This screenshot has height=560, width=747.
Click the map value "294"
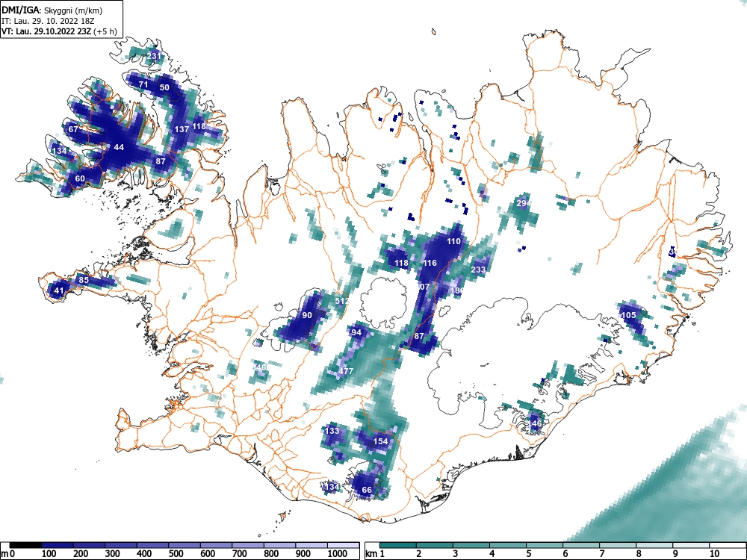coord(524,203)
